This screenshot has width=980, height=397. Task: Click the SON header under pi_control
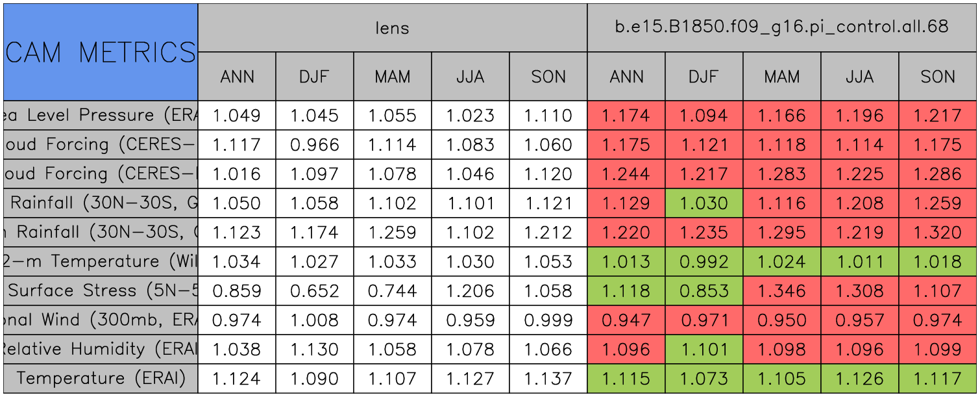coord(938,77)
